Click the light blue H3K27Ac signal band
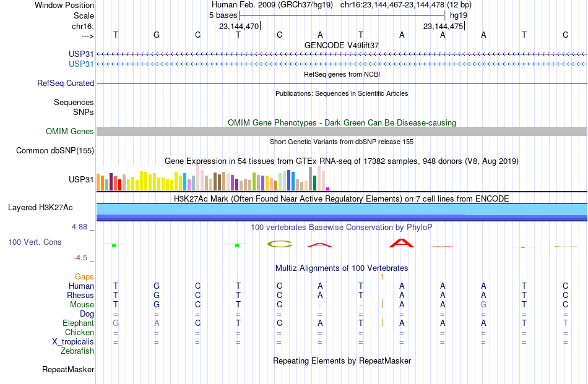The height and width of the screenshot is (384, 588). (x=342, y=210)
